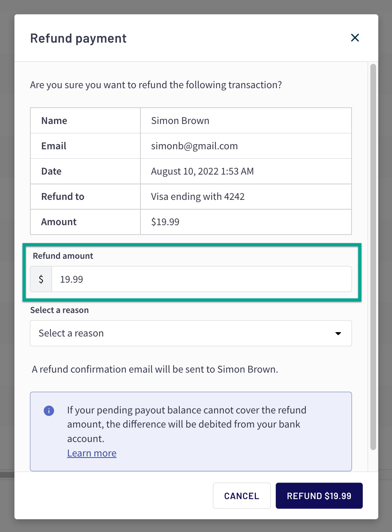The image size is (392, 532).
Task: Click the Select a reason label
Action: click(60, 310)
